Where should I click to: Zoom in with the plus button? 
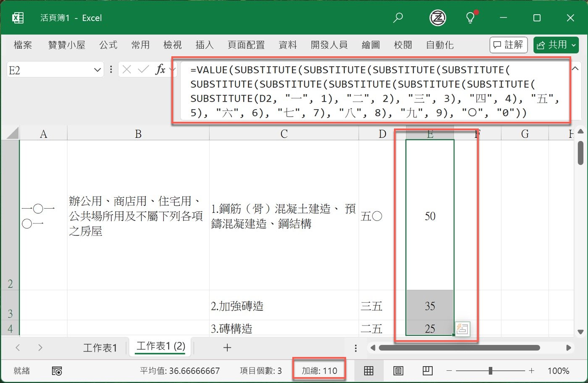pyautogui.click(x=532, y=371)
